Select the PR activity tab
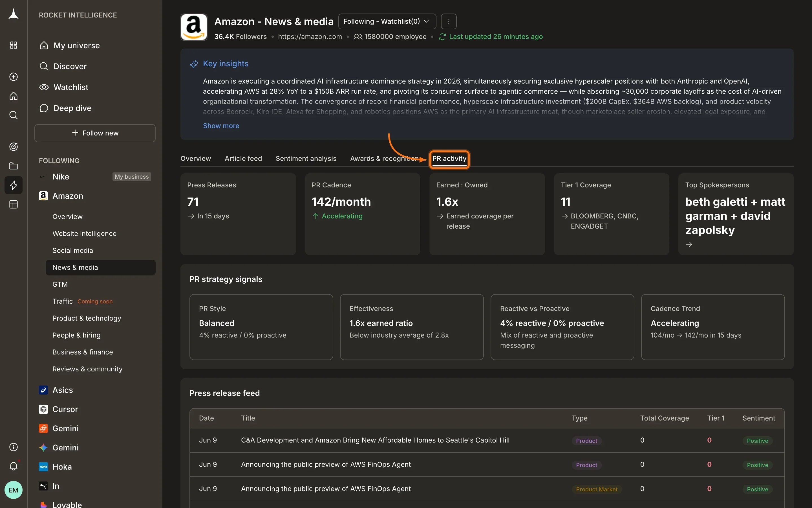The height and width of the screenshot is (508, 812). click(x=449, y=159)
